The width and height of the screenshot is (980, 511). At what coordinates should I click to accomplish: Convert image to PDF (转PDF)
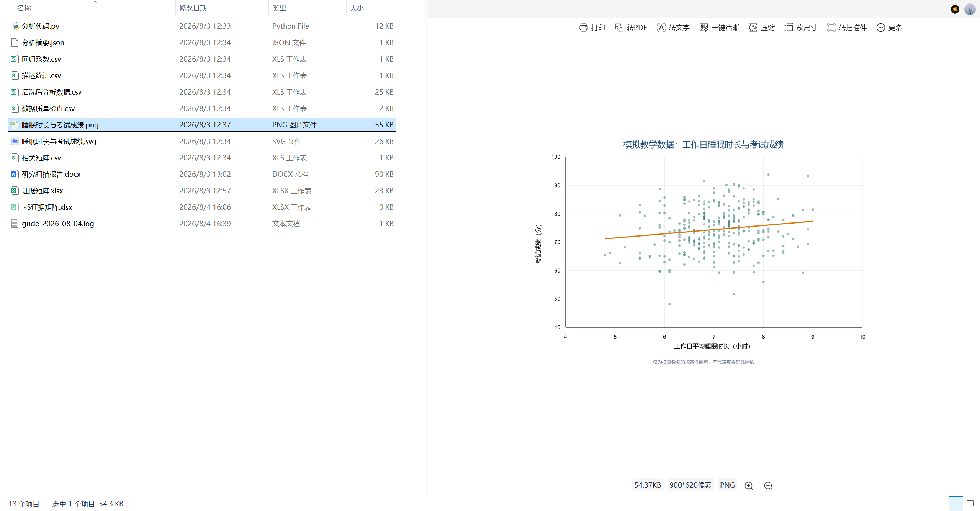pyautogui.click(x=631, y=28)
